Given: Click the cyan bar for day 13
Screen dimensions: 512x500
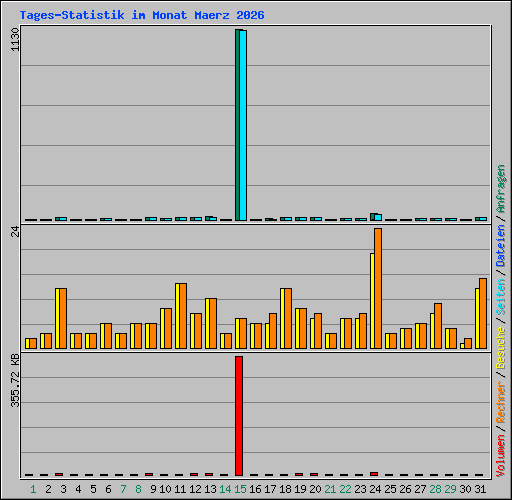Looking at the screenshot, I should tap(213, 219).
